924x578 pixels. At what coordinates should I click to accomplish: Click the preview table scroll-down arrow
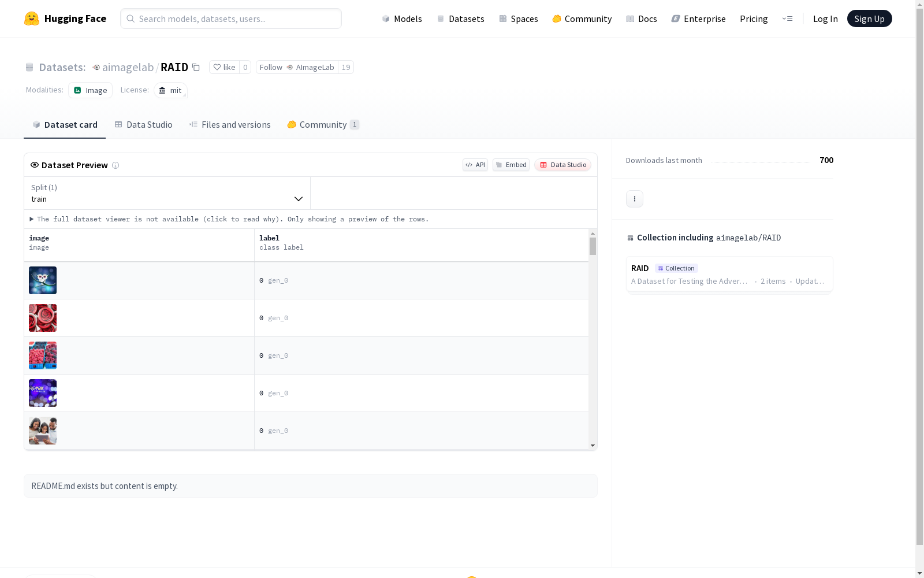click(593, 446)
